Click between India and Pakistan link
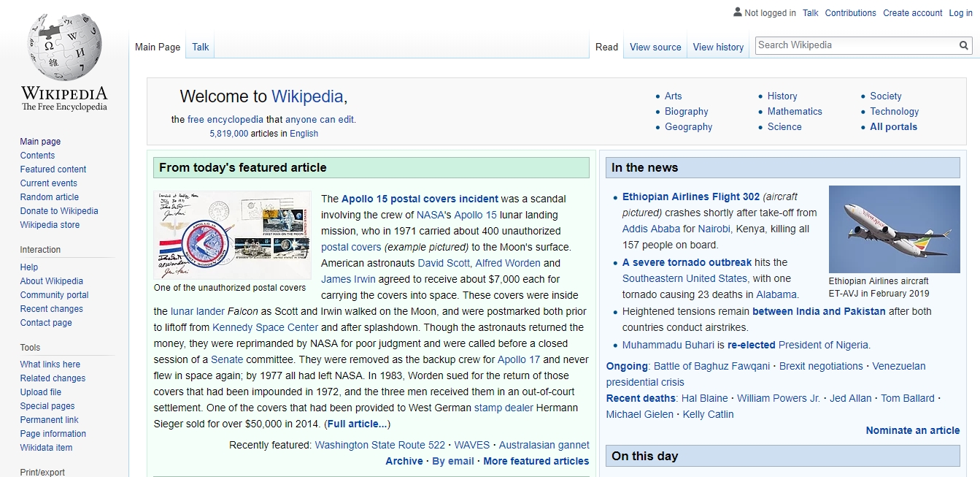Image resolution: width=980 pixels, height=477 pixels. pos(819,311)
